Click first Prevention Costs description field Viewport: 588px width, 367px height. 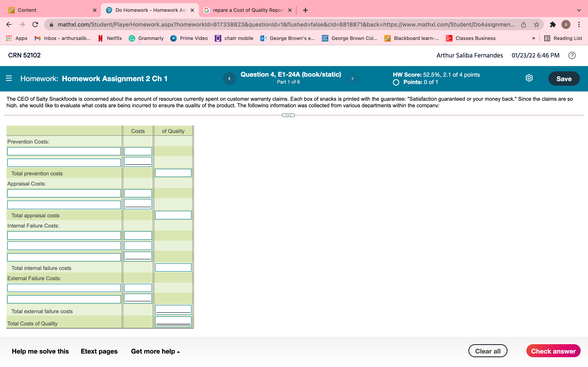point(64,151)
